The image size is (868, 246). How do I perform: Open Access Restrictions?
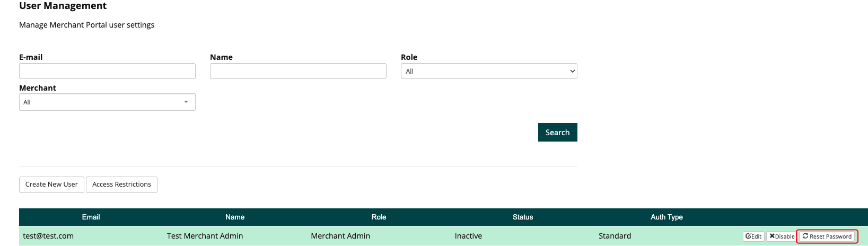click(121, 184)
